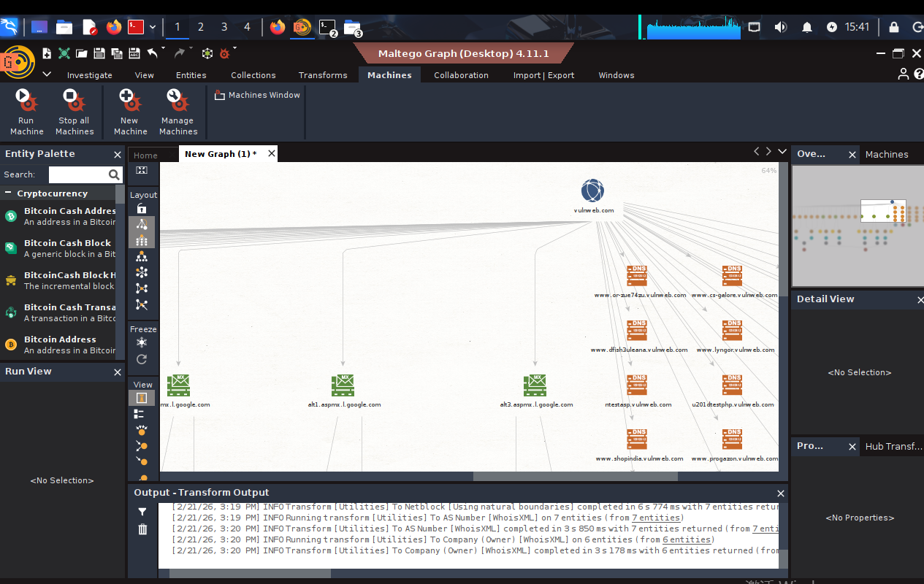Click the refresh layout icon under Freeze

point(142,359)
